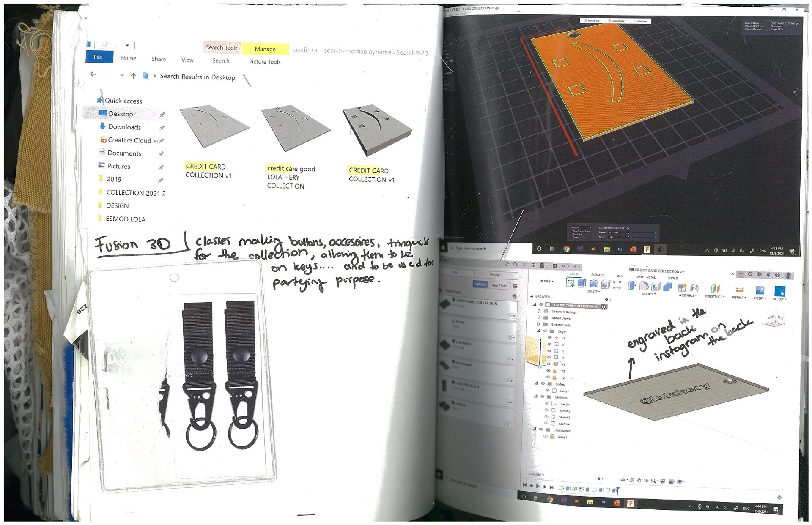
Task: Click the Fusion data panel grid icon
Action: click(x=533, y=265)
